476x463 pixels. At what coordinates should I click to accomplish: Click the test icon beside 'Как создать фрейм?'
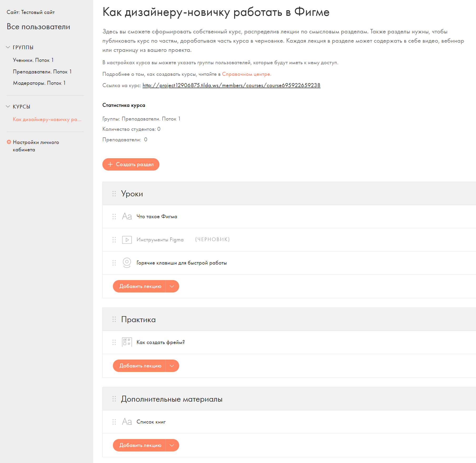click(x=127, y=342)
